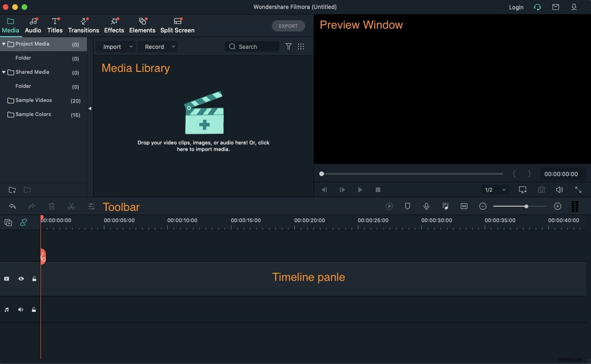Click the Login link
Screen dimensions: 591x364
[x=516, y=7]
